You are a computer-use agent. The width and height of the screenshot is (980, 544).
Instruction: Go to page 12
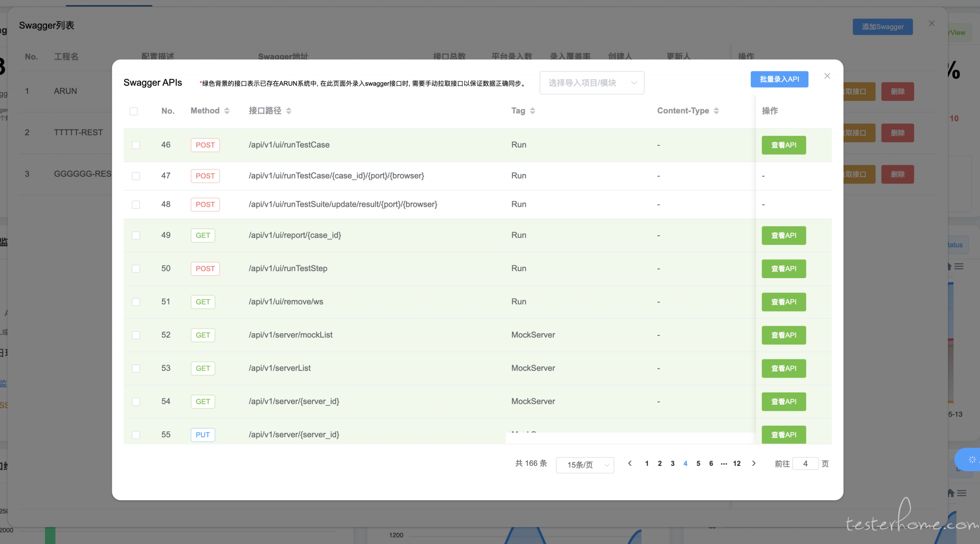[x=737, y=463]
